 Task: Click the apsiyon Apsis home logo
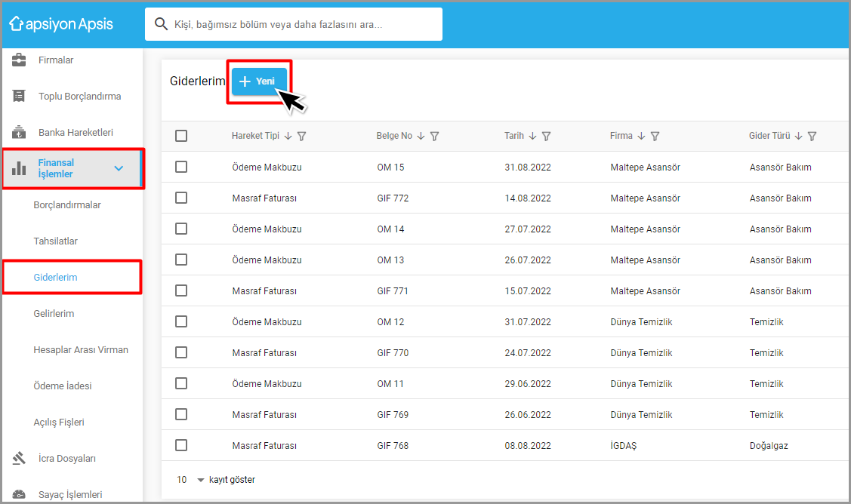61,24
